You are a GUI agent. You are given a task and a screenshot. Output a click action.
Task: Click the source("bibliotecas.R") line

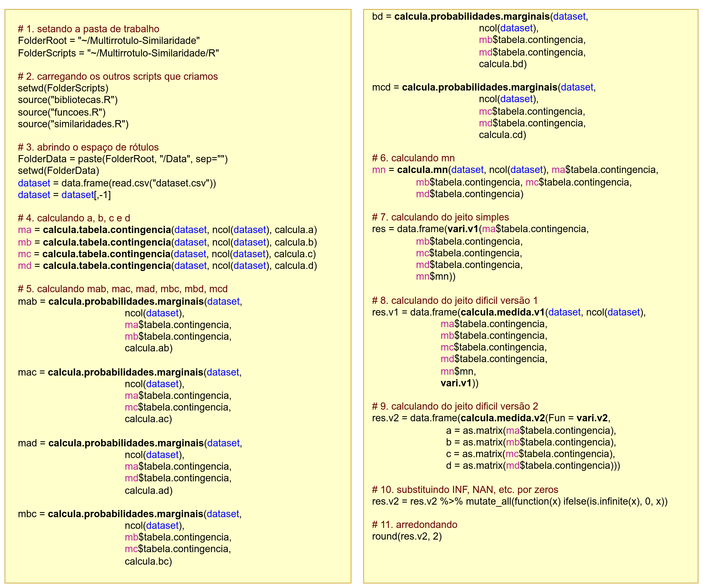(x=68, y=100)
